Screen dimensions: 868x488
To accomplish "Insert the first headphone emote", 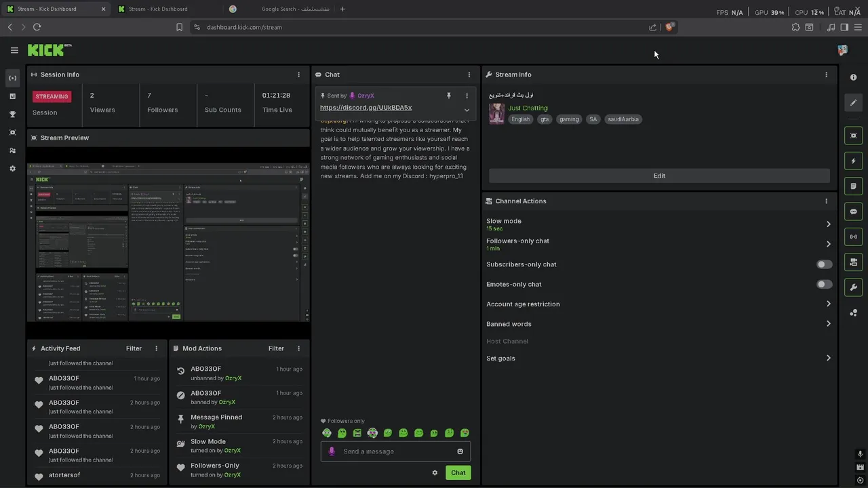I will pyautogui.click(x=327, y=433).
